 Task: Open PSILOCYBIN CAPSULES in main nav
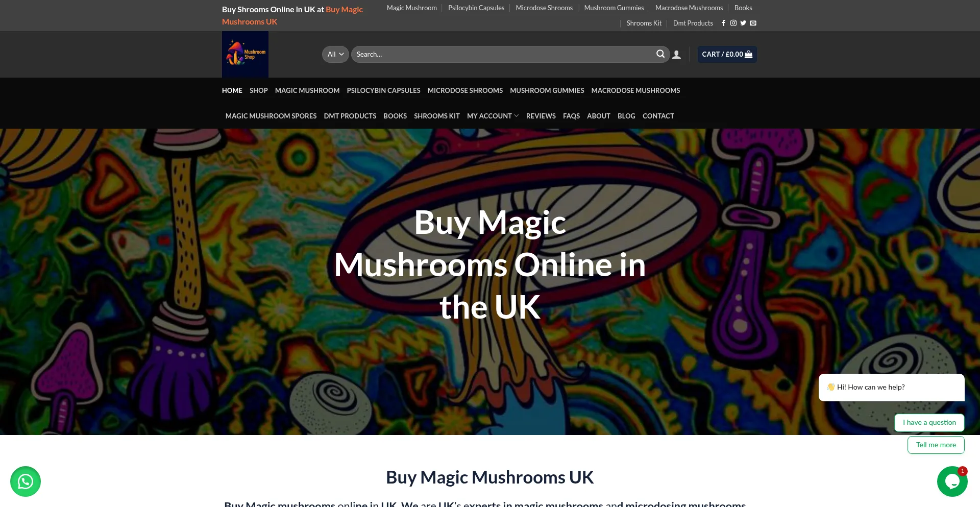coord(384,90)
